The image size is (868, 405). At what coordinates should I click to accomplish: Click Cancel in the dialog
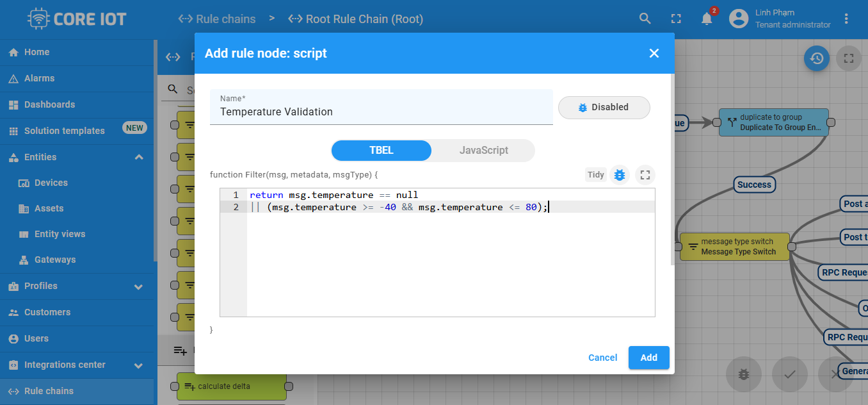click(x=602, y=358)
